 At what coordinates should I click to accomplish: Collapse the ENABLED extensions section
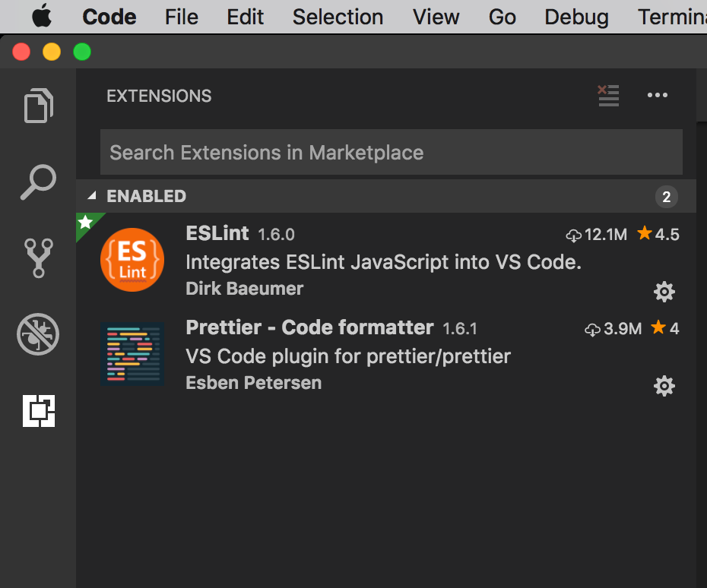[x=93, y=196]
